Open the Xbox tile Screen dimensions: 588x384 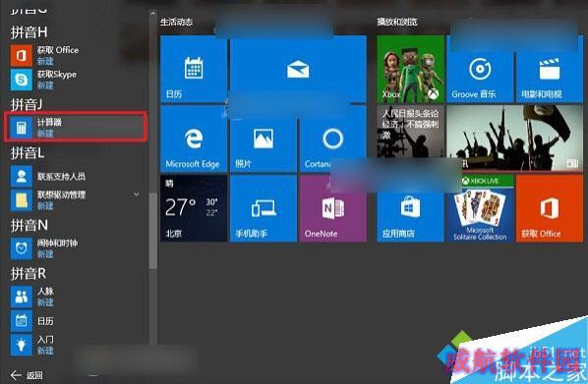pos(411,69)
